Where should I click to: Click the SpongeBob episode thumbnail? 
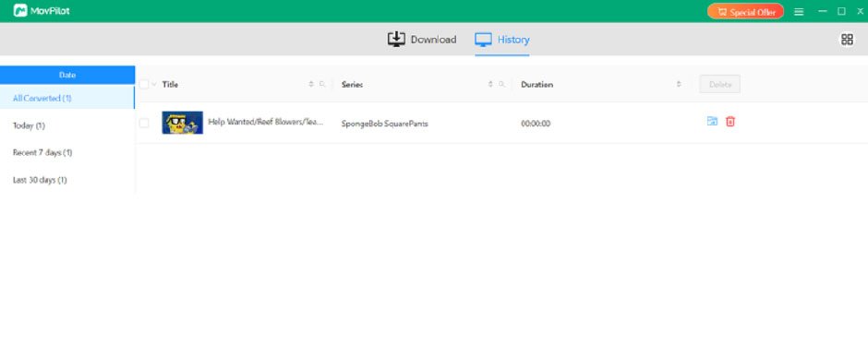coord(182,123)
